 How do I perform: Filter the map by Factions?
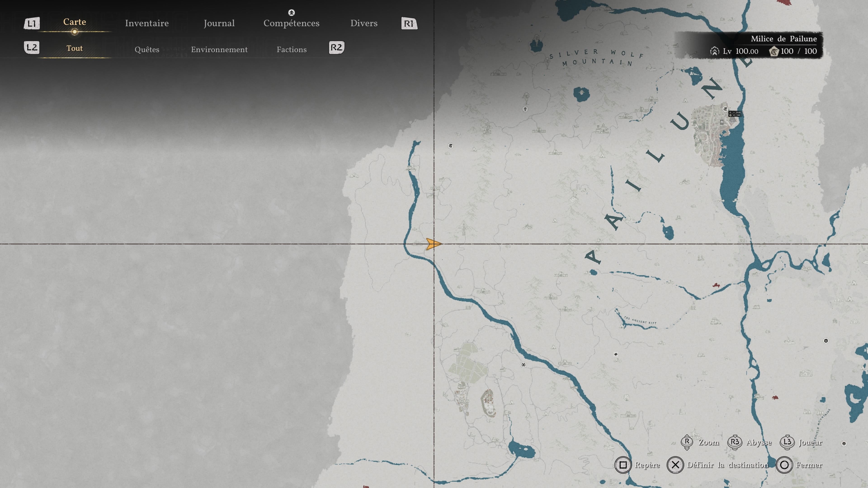[292, 49]
